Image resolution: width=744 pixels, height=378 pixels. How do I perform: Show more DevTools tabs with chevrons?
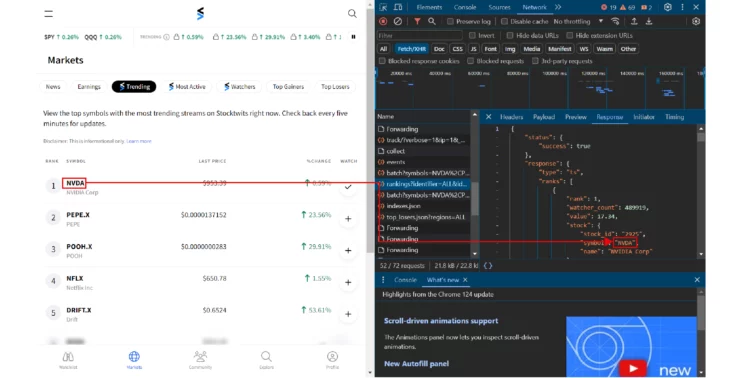pos(558,7)
